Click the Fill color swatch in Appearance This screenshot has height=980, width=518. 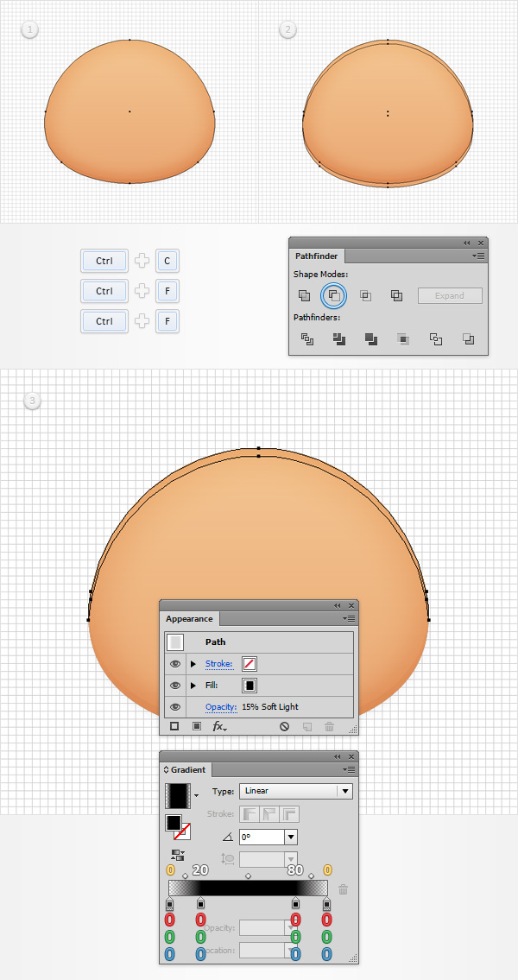(250, 686)
